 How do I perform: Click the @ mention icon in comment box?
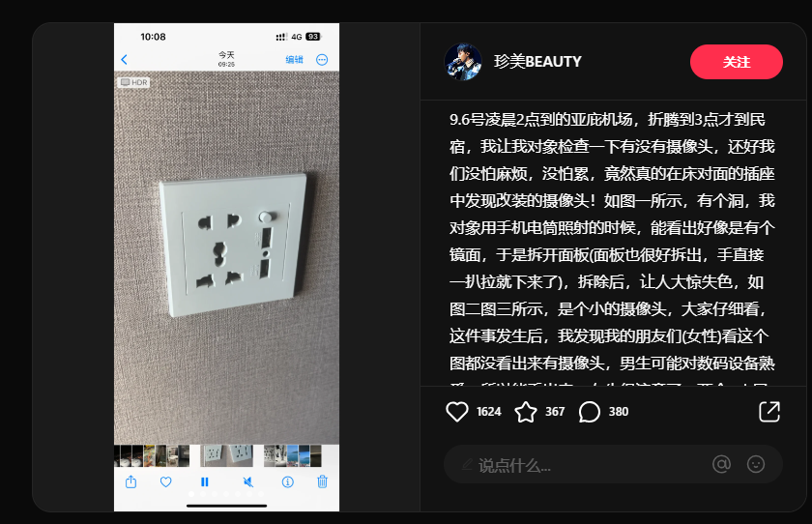point(721,464)
